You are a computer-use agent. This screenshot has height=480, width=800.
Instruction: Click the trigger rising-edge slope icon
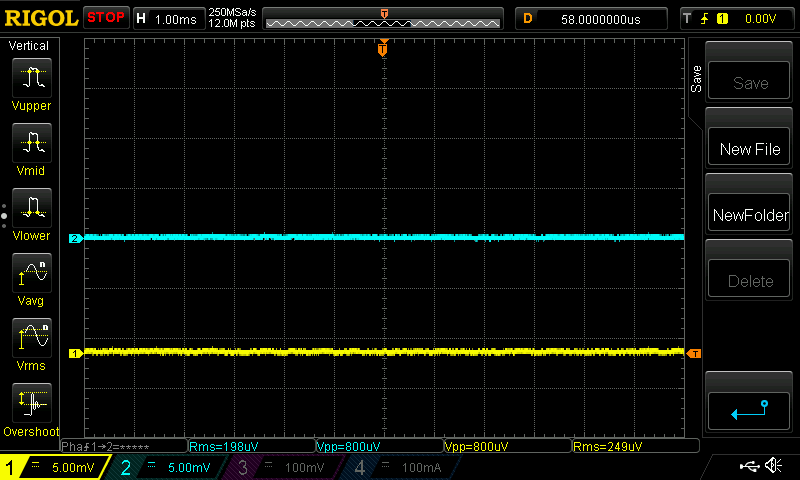[x=705, y=19]
